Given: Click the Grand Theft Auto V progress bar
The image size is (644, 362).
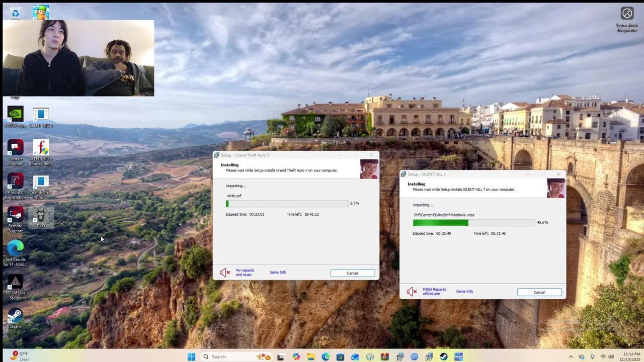Looking at the screenshot, I should (287, 204).
